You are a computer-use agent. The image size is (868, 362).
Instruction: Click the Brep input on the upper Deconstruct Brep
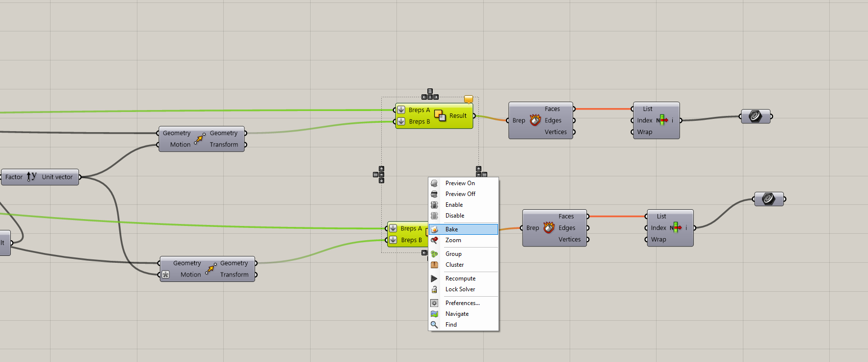[519, 120]
